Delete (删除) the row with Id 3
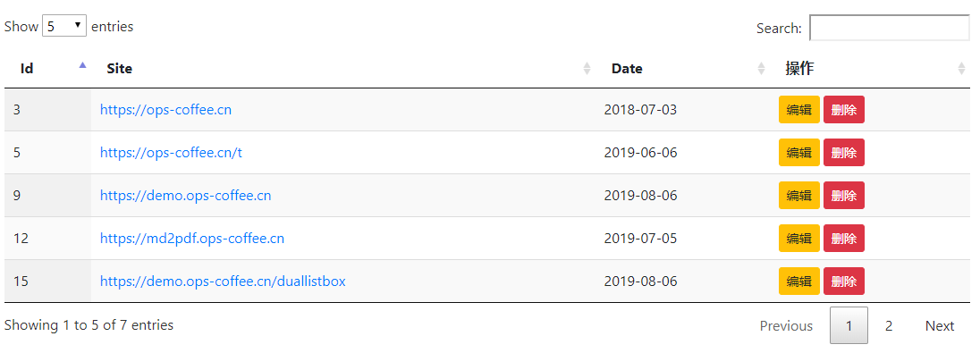 point(844,109)
